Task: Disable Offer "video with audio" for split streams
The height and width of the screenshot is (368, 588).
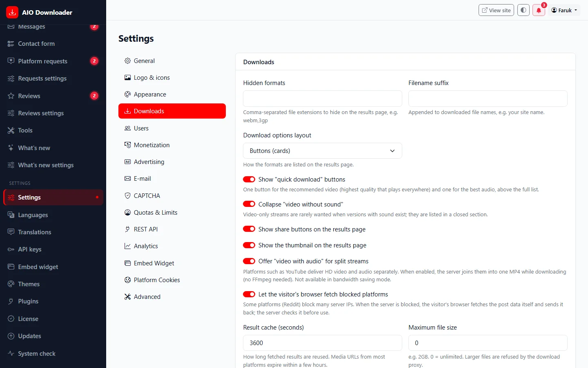Action: tap(249, 261)
